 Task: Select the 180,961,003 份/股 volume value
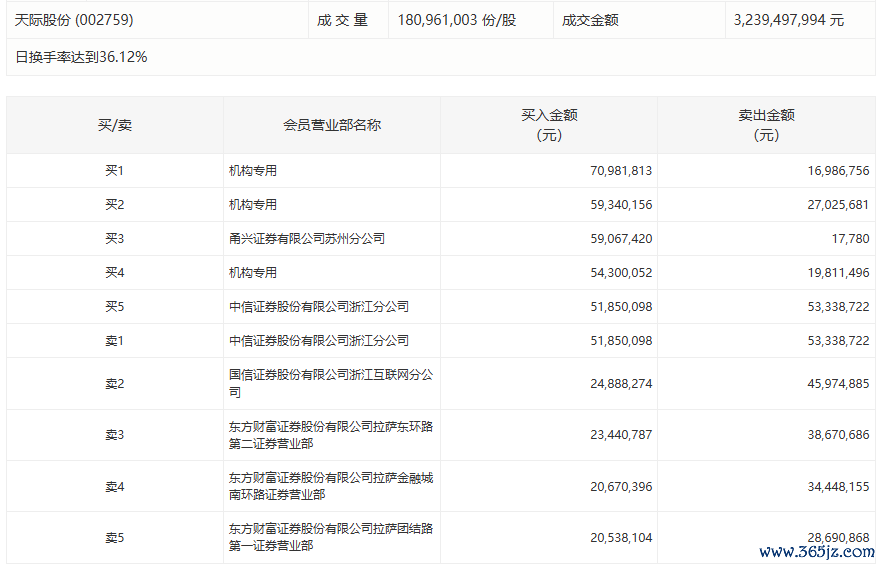point(457,20)
